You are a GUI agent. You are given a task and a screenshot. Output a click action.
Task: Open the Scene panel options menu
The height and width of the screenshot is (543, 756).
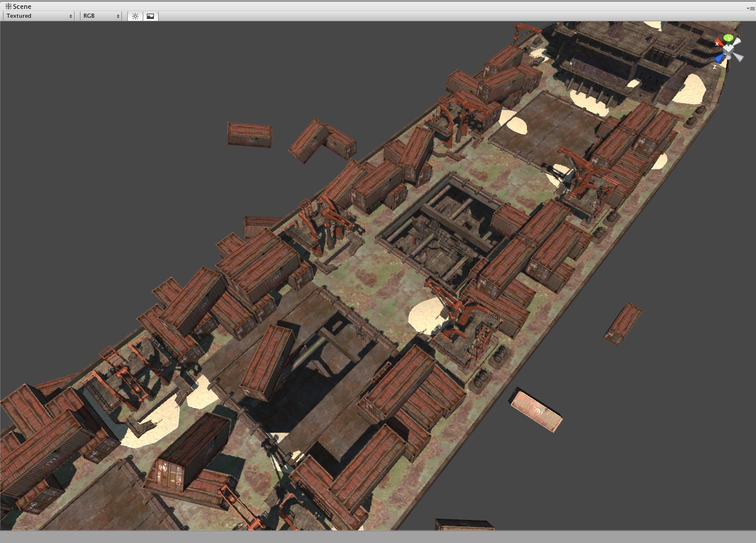750,7
